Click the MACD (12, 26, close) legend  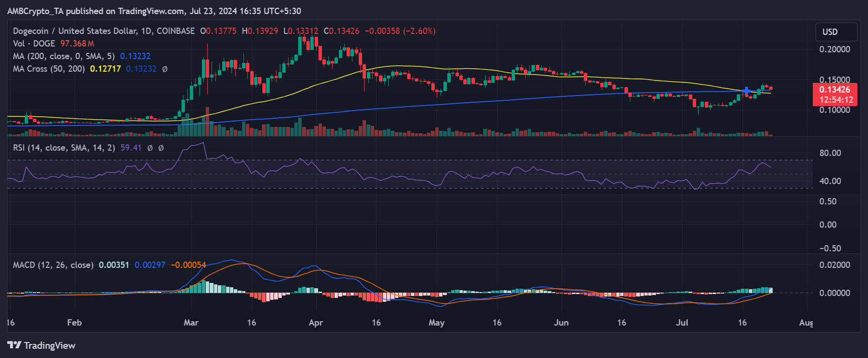pyautogui.click(x=53, y=265)
